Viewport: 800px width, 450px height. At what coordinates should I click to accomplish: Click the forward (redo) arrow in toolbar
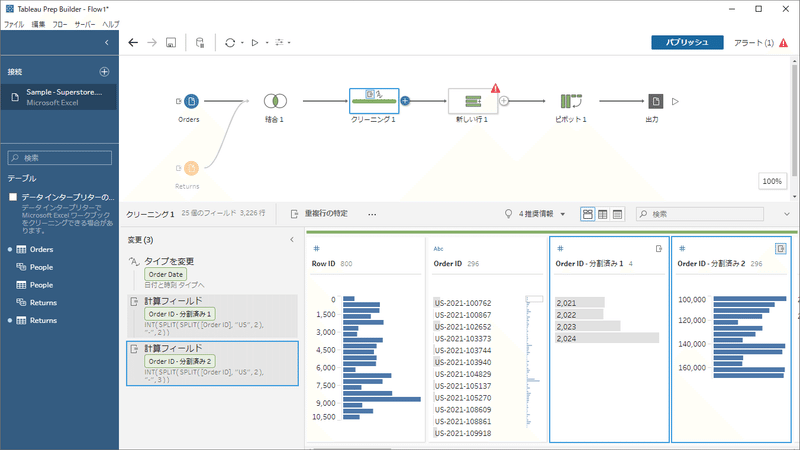pyautogui.click(x=152, y=43)
